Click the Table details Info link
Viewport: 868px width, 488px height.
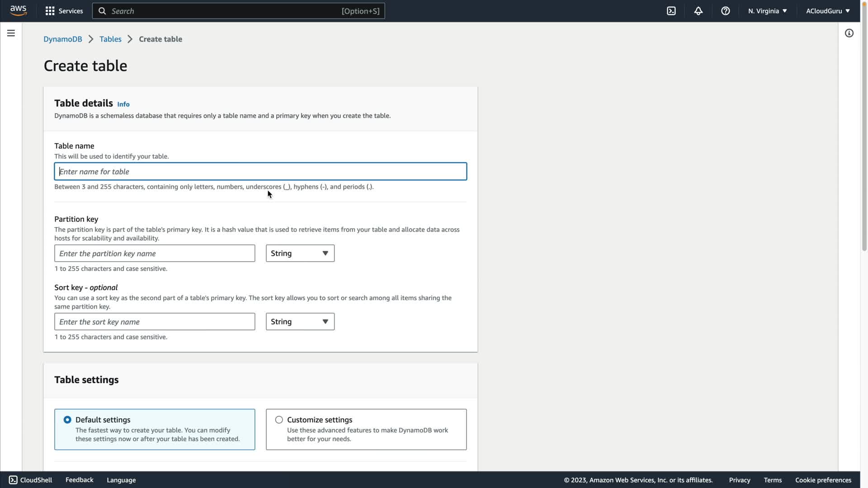tap(123, 104)
